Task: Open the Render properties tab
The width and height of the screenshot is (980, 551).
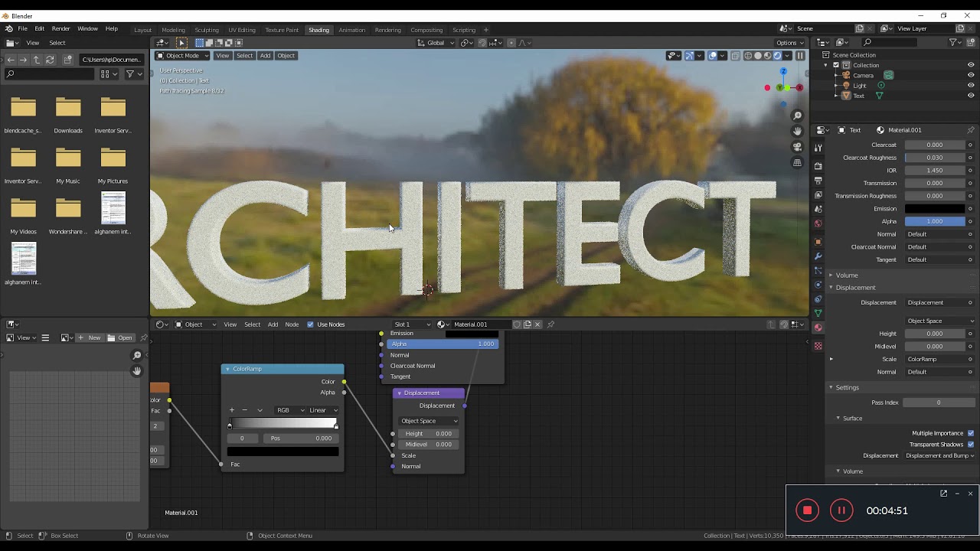Action: point(818,166)
